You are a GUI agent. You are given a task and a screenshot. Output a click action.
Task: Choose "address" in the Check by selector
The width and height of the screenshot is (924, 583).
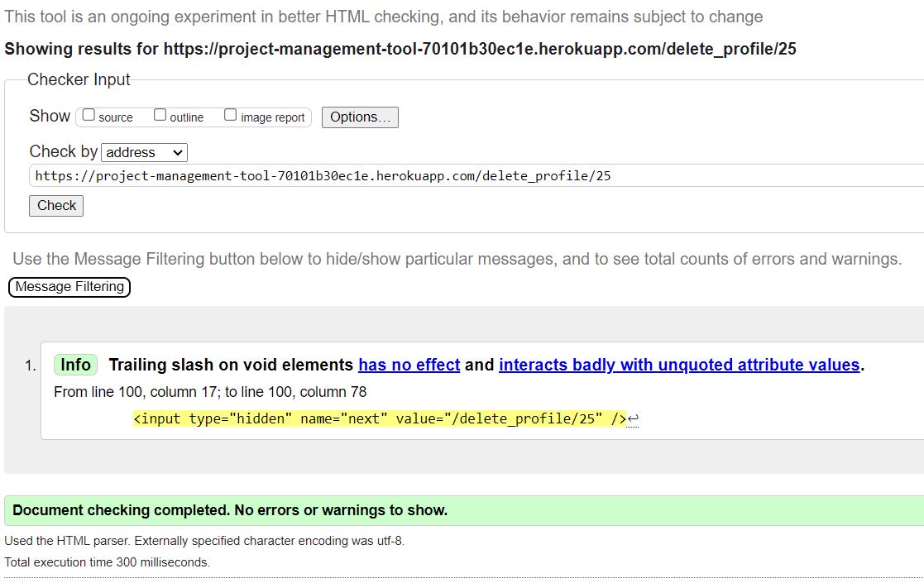(x=144, y=152)
